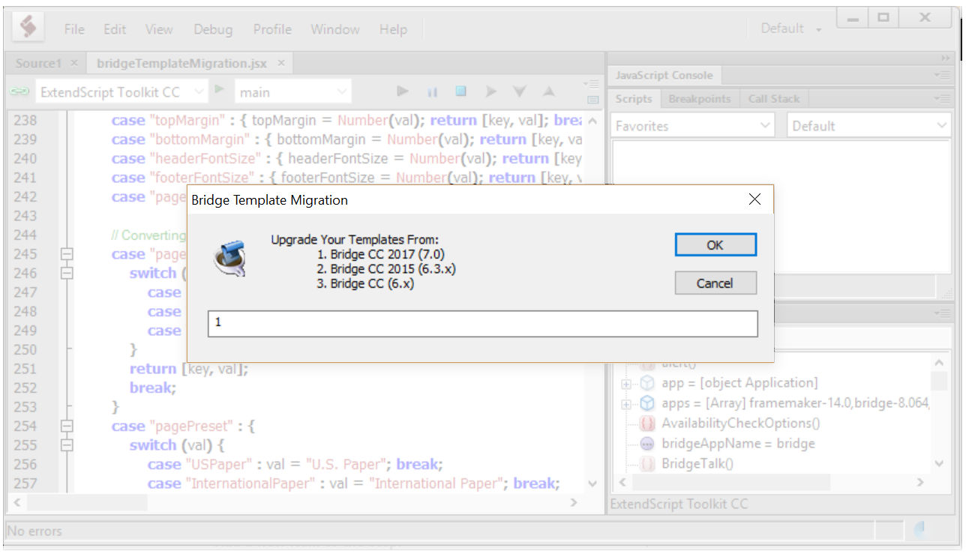The width and height of the screenshot is (969, 560).
Task: Click the editor vertical scrollbar down arrow
Action: (x=593, y=484)
